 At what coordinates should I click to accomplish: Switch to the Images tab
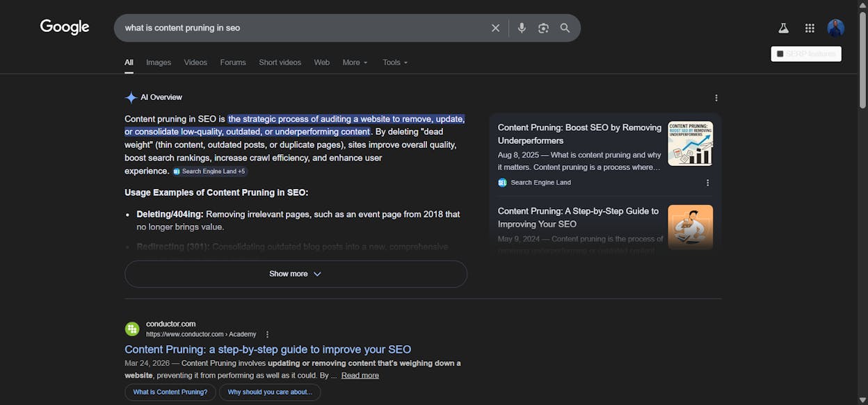[x=159, y=63]
